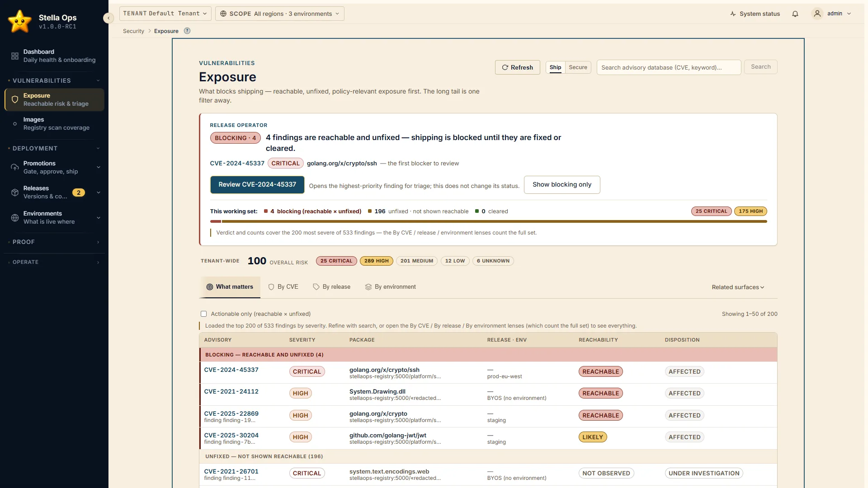Click the Images circle icon in sidebar
Viewport: 868px width, 488px height.
[15, 124]
